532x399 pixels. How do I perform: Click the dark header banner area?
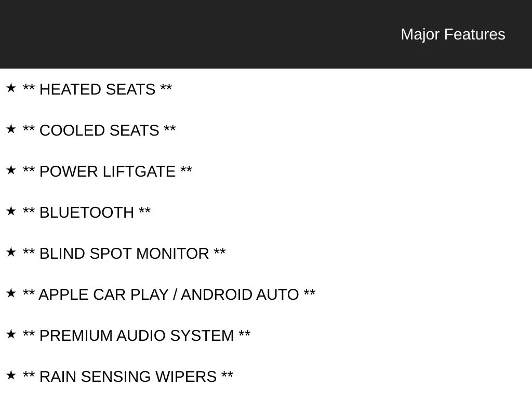pos(266,34)
